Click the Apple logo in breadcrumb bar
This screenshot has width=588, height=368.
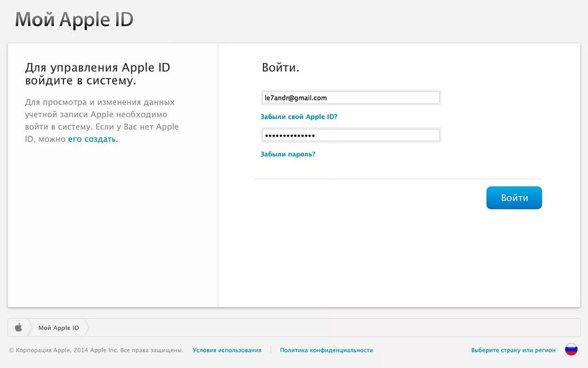pyautogui.click(x=18, y=328)
